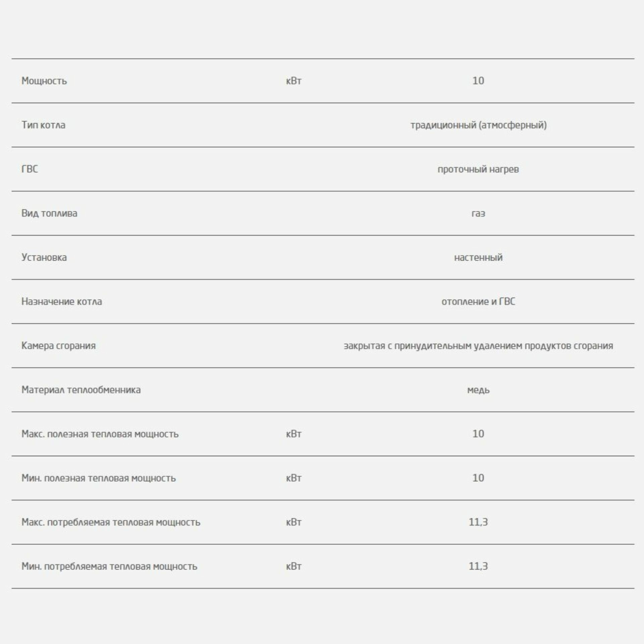Click the Материал теплообменника label
Viewport: 644px width, 644px height.
[x=81, y=390]
